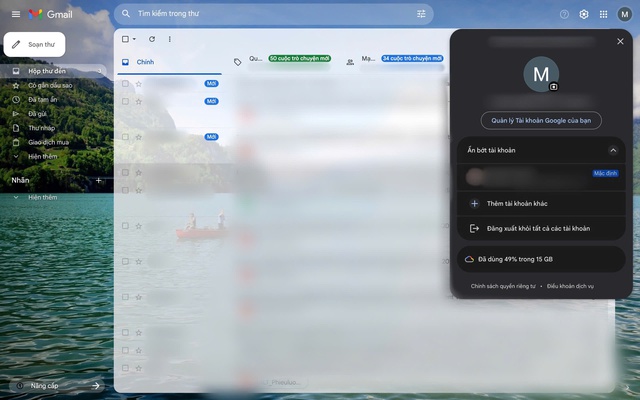The width and height of the screenshot is (640, 400).
Task: Click the 34 cuộc trò chuyện mới badge
Action: [412, 58]
